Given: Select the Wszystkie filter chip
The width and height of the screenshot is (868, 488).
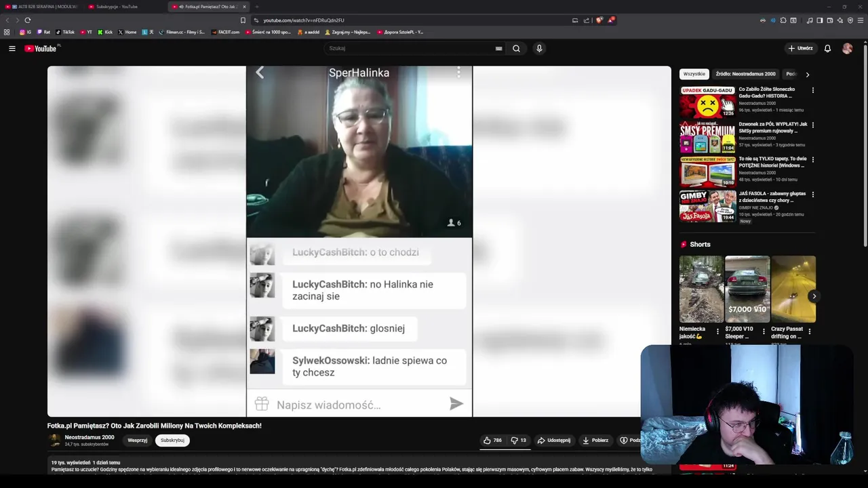Looking at the screenshot, I should click(694, 74).
